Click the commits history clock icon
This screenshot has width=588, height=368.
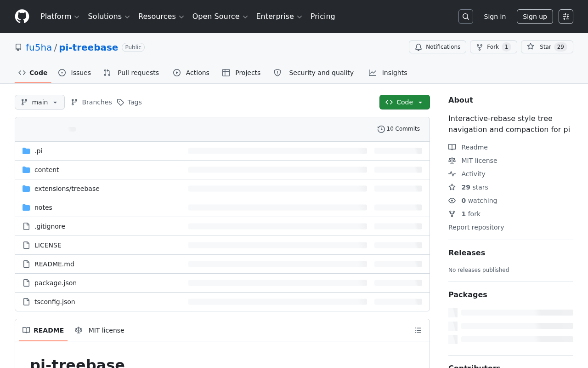click(381, 129)
